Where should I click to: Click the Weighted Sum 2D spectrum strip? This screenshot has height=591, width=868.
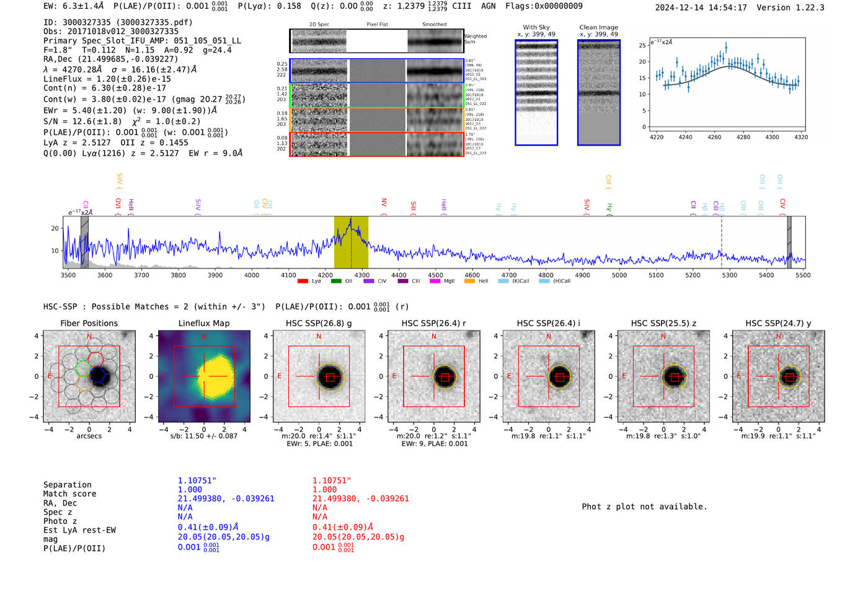pyautogui.click(x=377, y=41)
